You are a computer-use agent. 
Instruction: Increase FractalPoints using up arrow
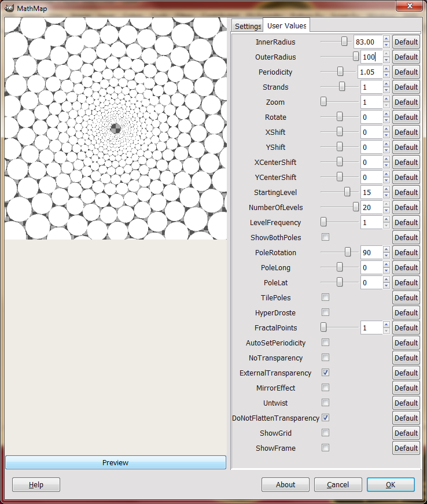386,325
